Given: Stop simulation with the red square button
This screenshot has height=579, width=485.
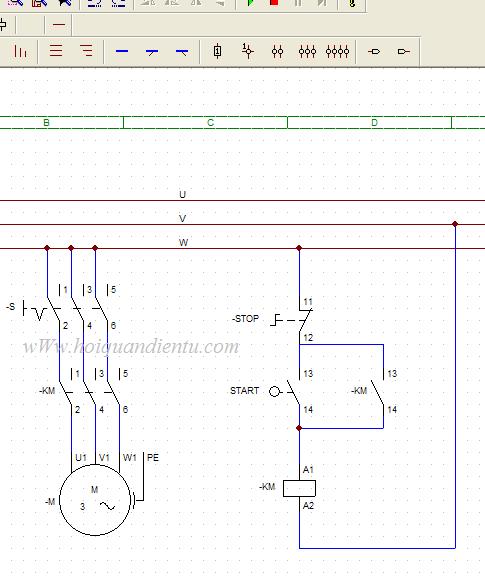Looking at the screenshot, I should point(274,3).
